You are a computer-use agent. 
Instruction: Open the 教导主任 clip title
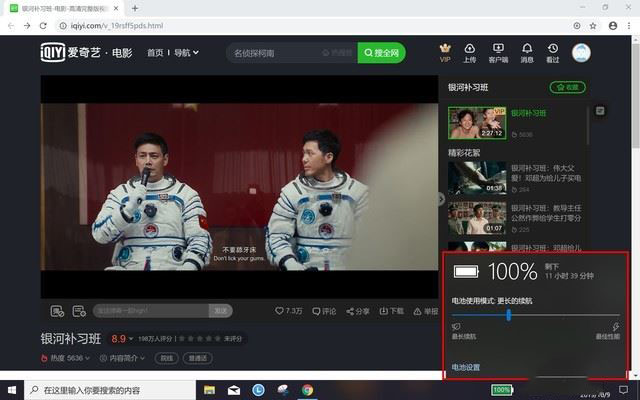[x=546, y=213]
